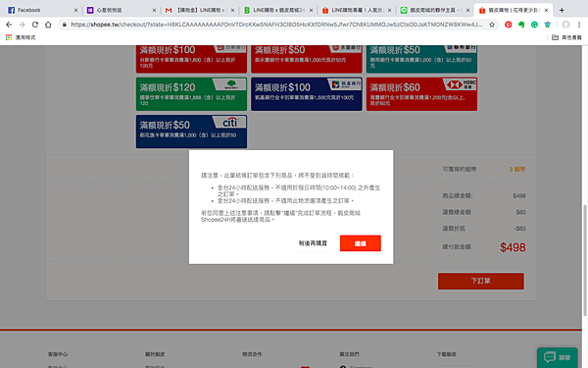Open the browser home page
Viewport: 588px width, 368px height.
point(48,25)
